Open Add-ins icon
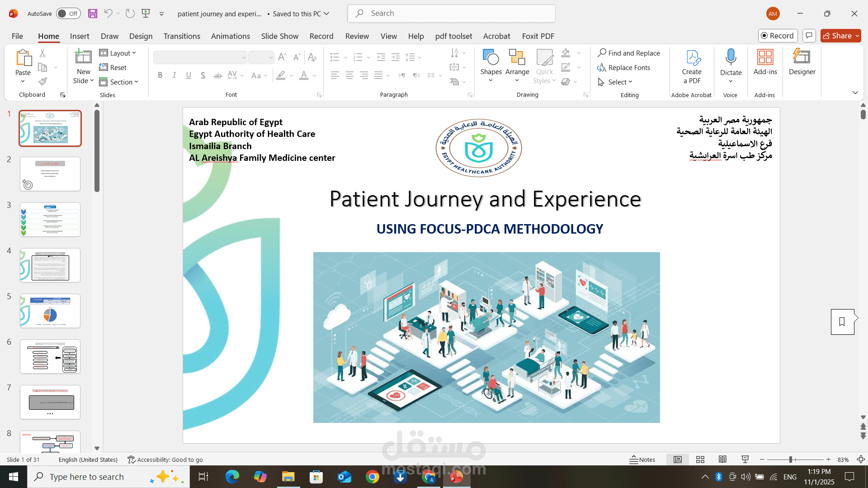The width and height of the screenshot is (868, 488). tap(765, 62)
